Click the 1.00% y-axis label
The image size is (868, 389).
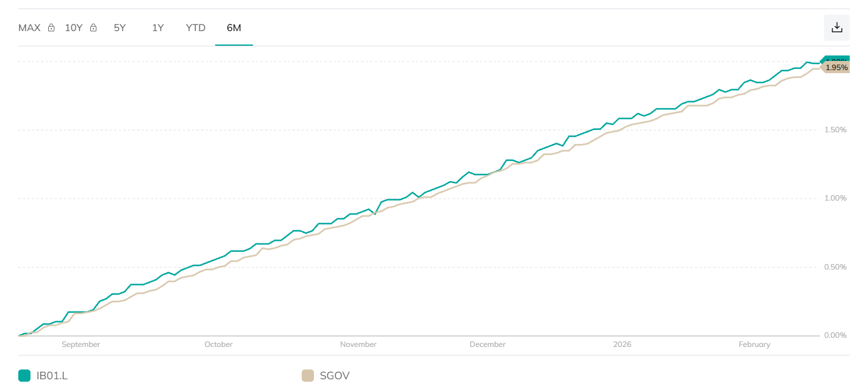pos(836,198)
